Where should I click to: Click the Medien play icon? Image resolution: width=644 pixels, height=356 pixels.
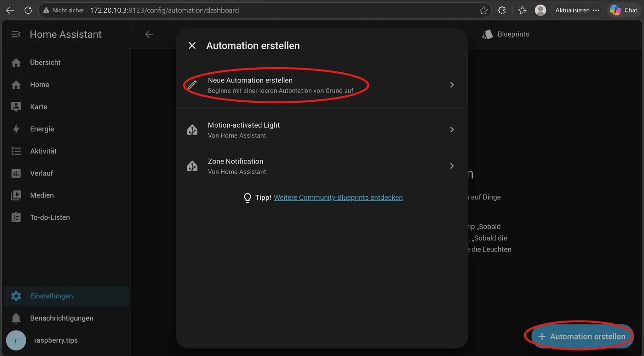coord(16,195)
